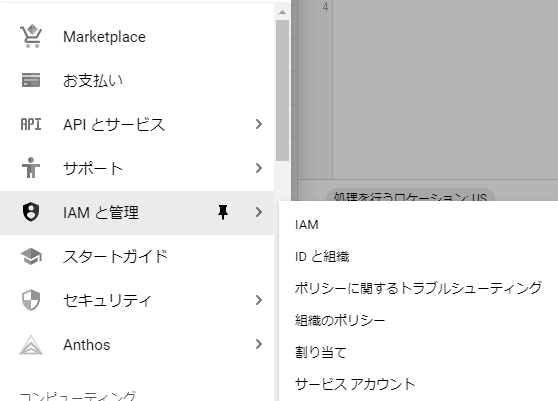The height and width of the screenshot is (401, 558).
Task: Expand the API とサービス submenu chevron
Action: [259, 124]
